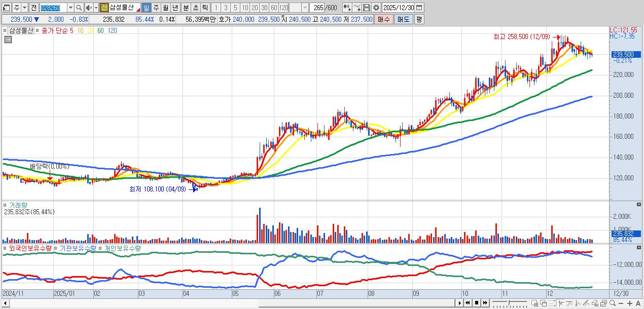The height and width of the screenshot is (309, 644).
Task: Click the 매수 buy button
Action: [383, 19]
